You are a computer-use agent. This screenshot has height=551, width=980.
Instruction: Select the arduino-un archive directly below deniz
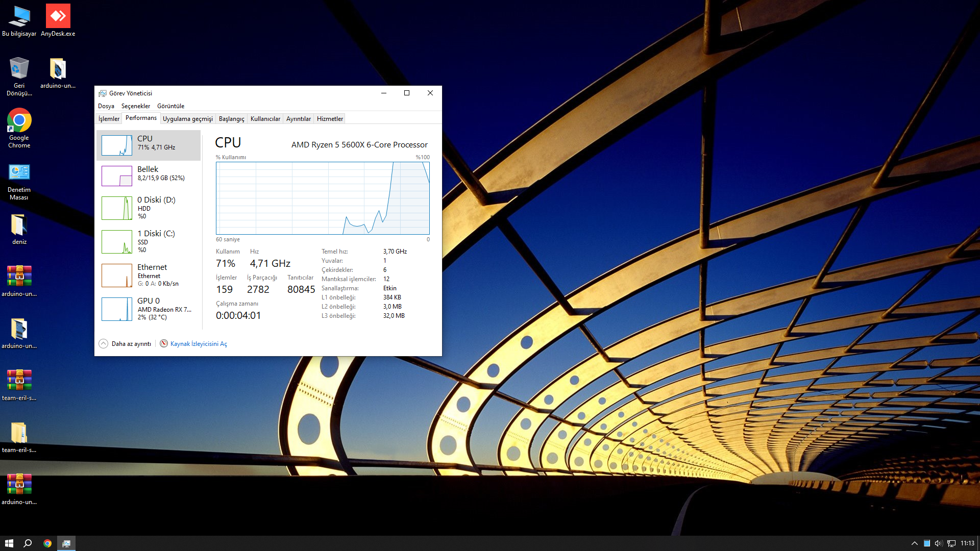pyautogui.click(x=19, y=281)
